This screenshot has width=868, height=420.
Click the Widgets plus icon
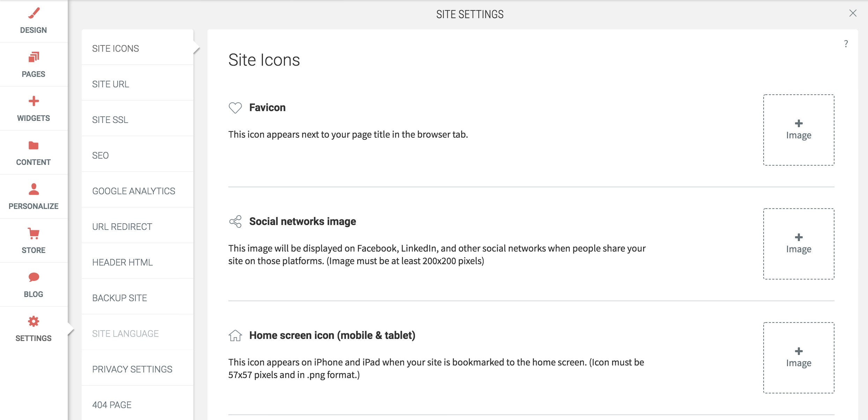(34, 101)
